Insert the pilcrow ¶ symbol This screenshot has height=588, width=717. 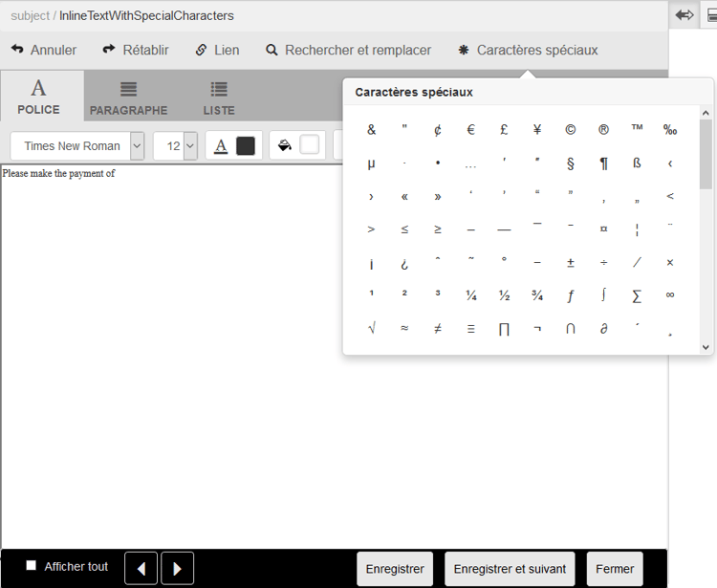coord(603,163)
